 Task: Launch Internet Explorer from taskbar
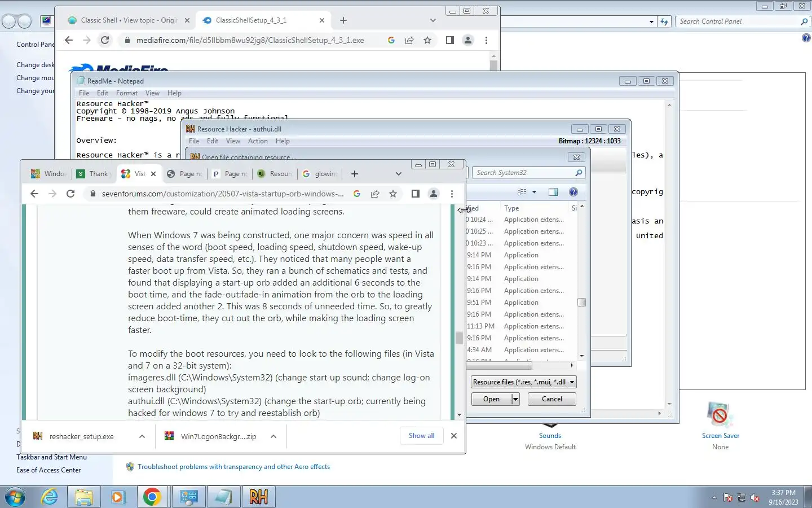(50, 497)
